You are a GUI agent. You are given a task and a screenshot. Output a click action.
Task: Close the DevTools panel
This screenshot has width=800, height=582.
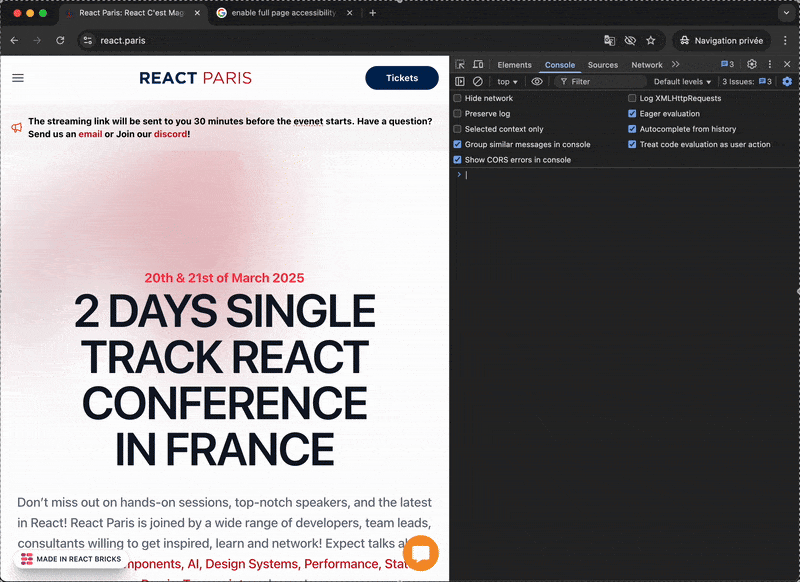[787, 64]
